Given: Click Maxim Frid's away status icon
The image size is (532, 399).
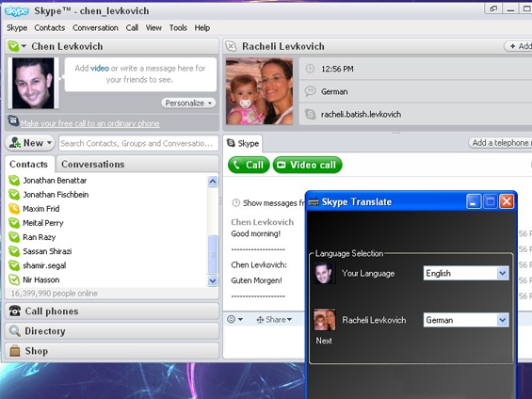Looking at the screenshot, I should 14,209.
